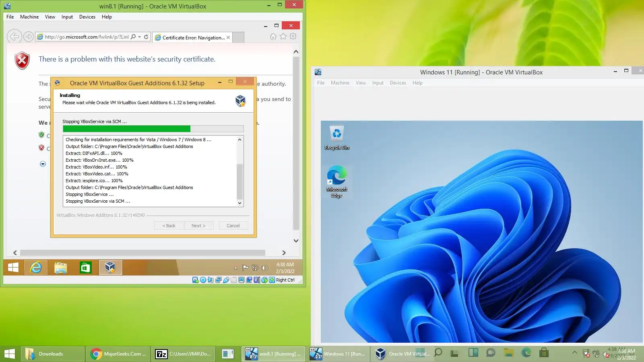Click the display icon in VirtualBox status bar
The width and height of the screenshot is (644, 362).
241,280
